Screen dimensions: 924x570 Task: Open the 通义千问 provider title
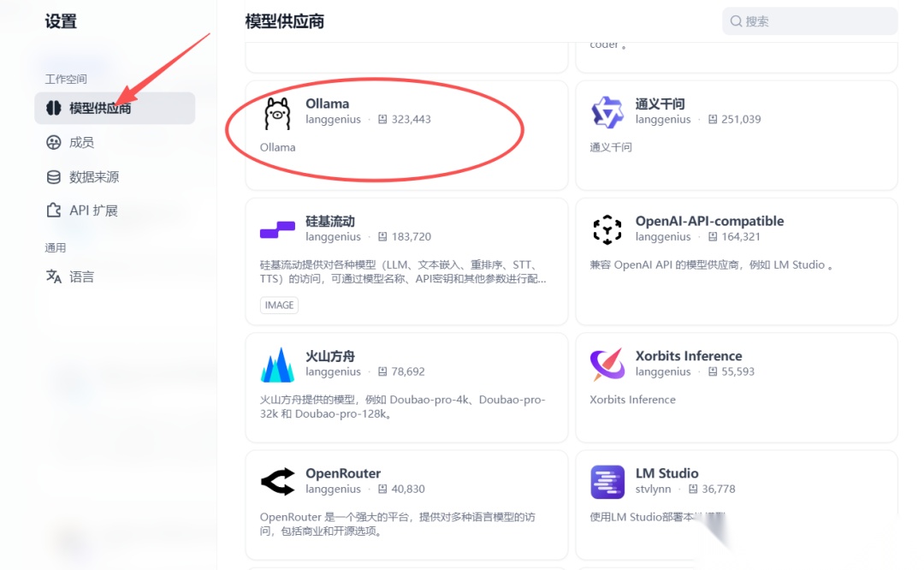click(660, 104)
